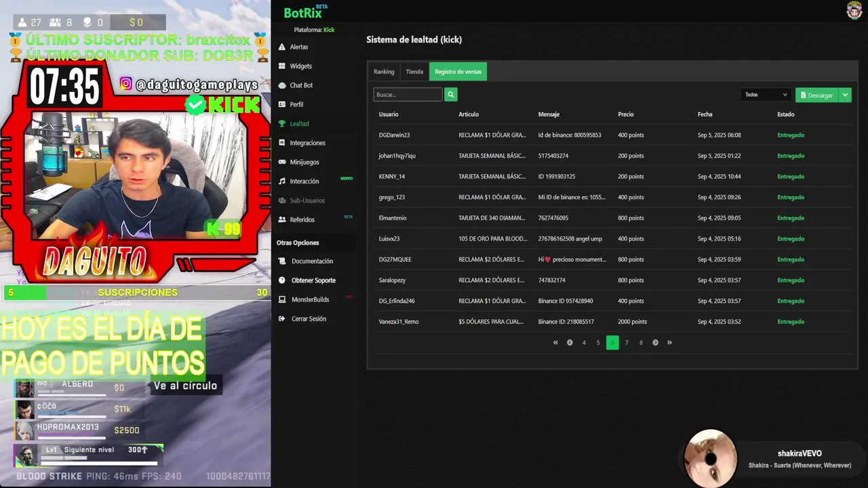Open the Sub-Usuarios sidebar icon
868x488 pixels.
(282, 201)
